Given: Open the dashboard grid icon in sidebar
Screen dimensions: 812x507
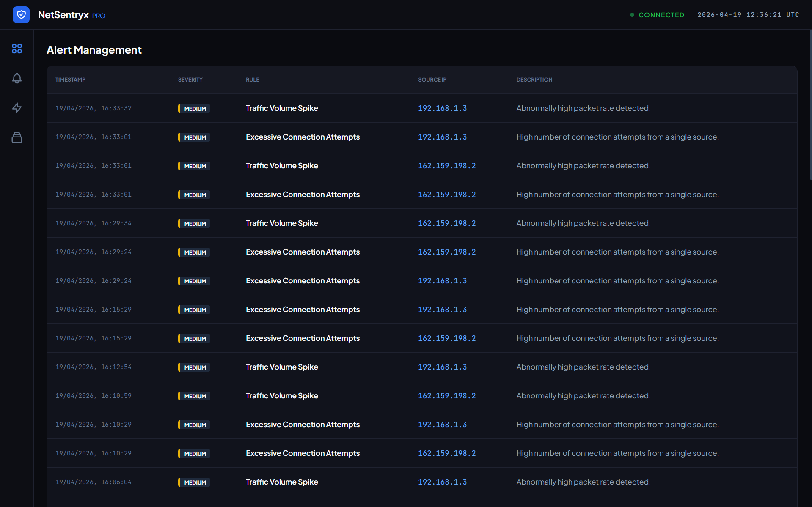Looking at the screenshot, I should (x=17, y=49).
